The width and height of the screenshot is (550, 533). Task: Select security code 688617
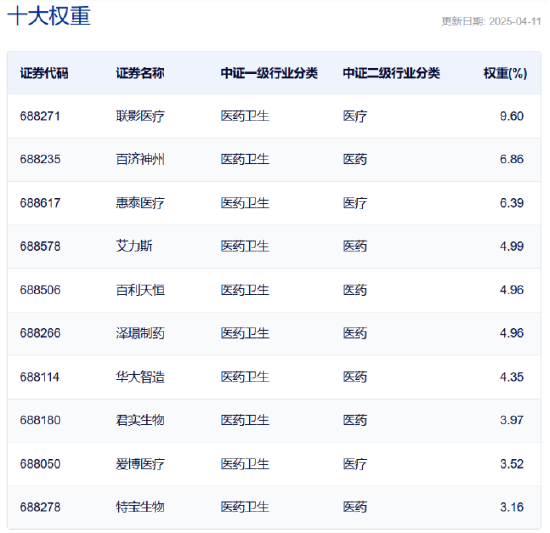(40, 203)
